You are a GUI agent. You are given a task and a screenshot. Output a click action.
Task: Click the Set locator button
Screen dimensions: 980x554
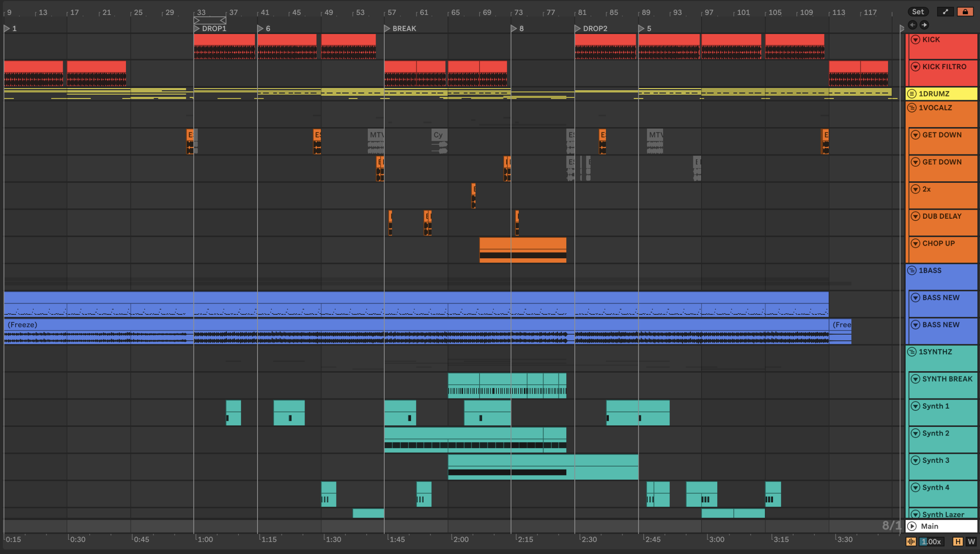coord(918,12)
